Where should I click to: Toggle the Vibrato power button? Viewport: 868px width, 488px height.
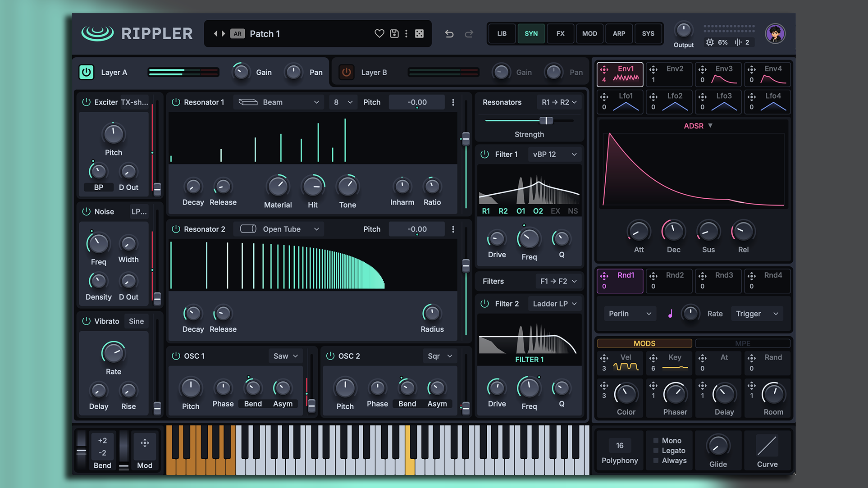tap(86, 321)
